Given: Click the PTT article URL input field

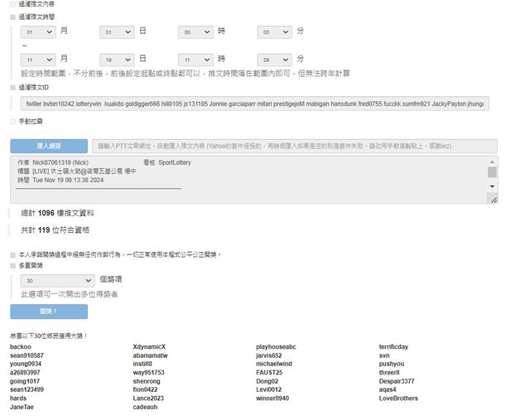Looking at the screenshot, I should pos(294,146).
